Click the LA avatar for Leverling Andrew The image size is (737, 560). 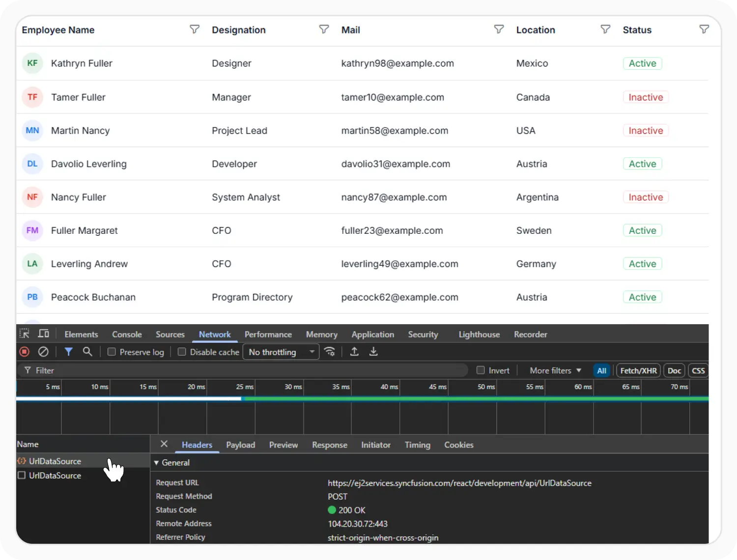(32, 264)
